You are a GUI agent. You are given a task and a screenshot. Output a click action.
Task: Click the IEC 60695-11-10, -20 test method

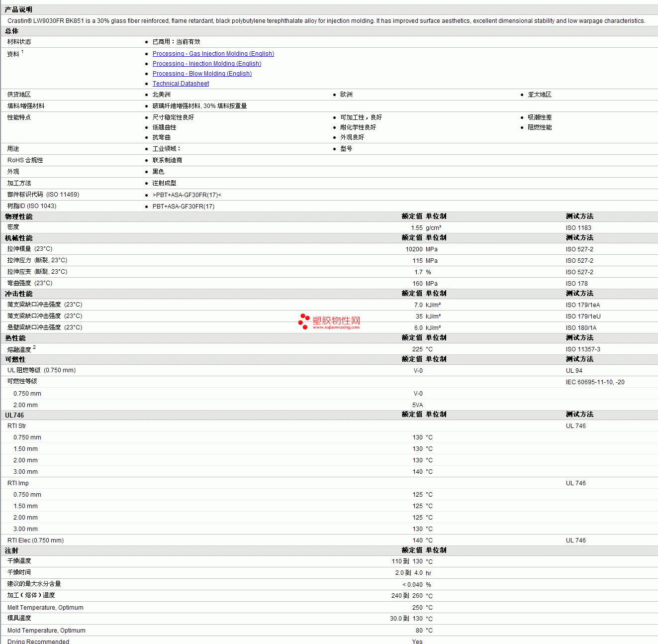(x=595, y=382)
